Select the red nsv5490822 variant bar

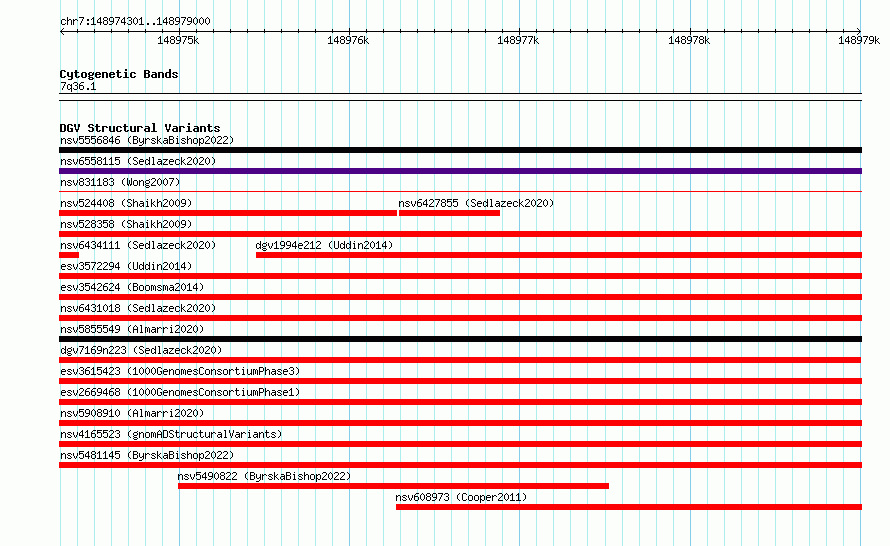(393, 486)
